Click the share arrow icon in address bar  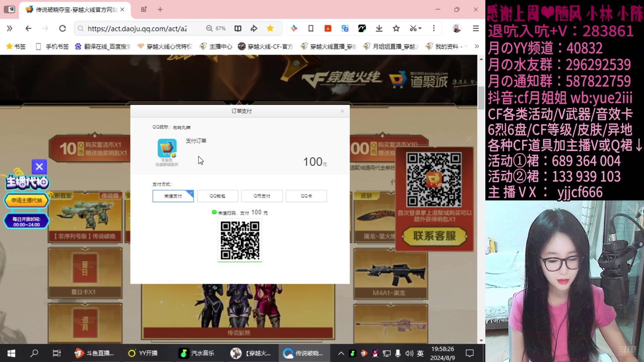pyautogui.click(x=254, y=28)
